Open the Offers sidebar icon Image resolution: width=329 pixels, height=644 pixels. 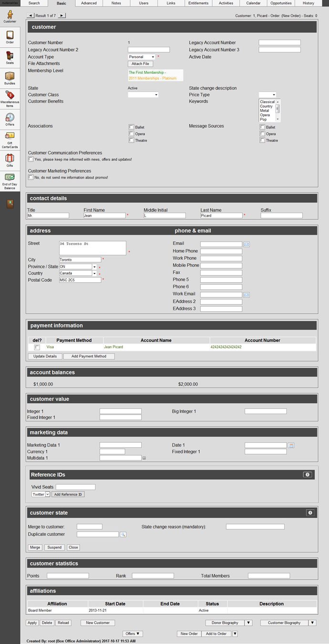10,119
